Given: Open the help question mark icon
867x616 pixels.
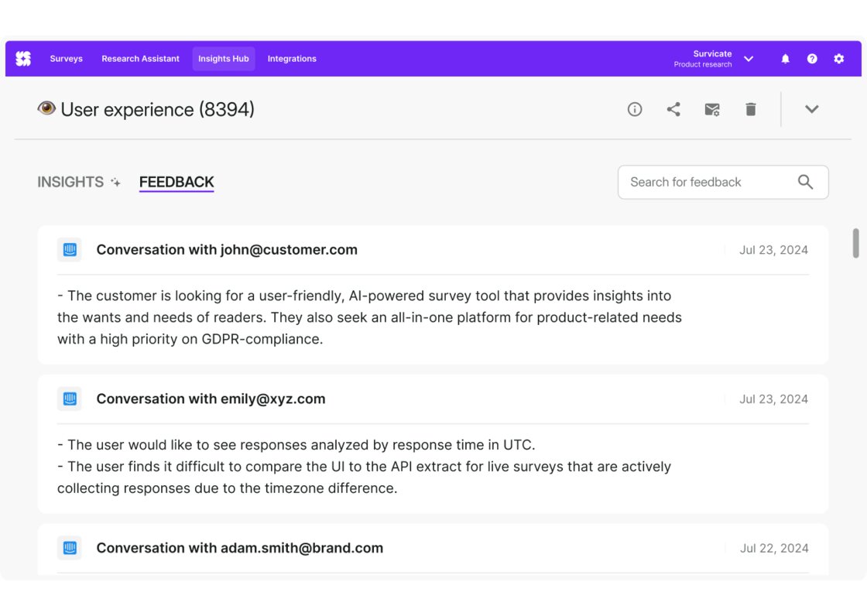Looking at the screenshot, I should [x=812, y=59].
